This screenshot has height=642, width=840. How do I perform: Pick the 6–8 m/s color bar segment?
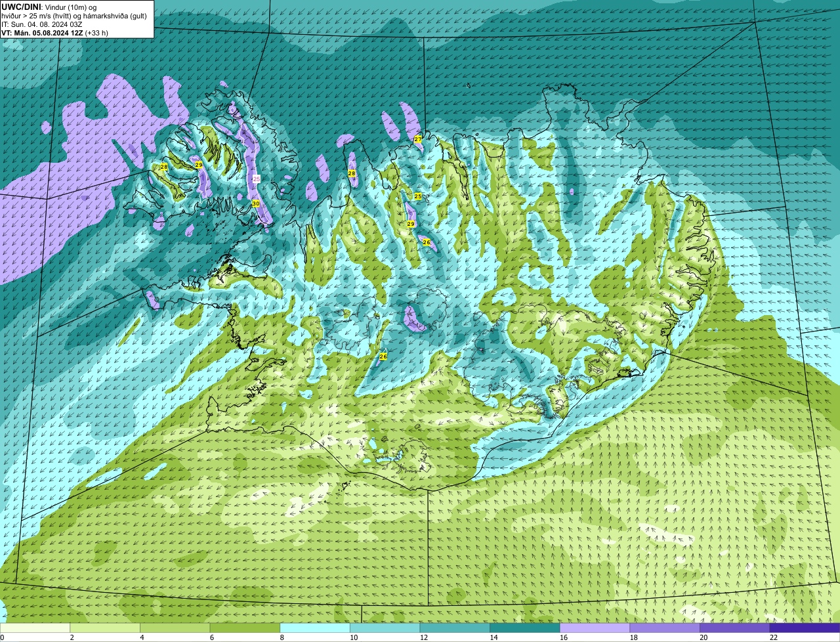pos(245,628)
